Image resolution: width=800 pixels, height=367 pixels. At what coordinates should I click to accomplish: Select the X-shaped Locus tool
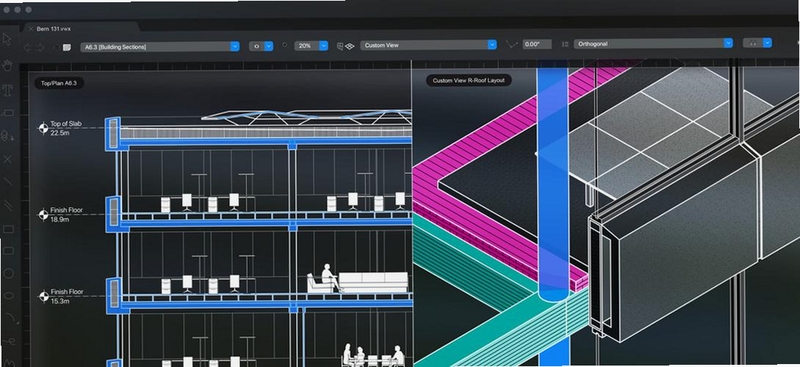click(7, 159)
